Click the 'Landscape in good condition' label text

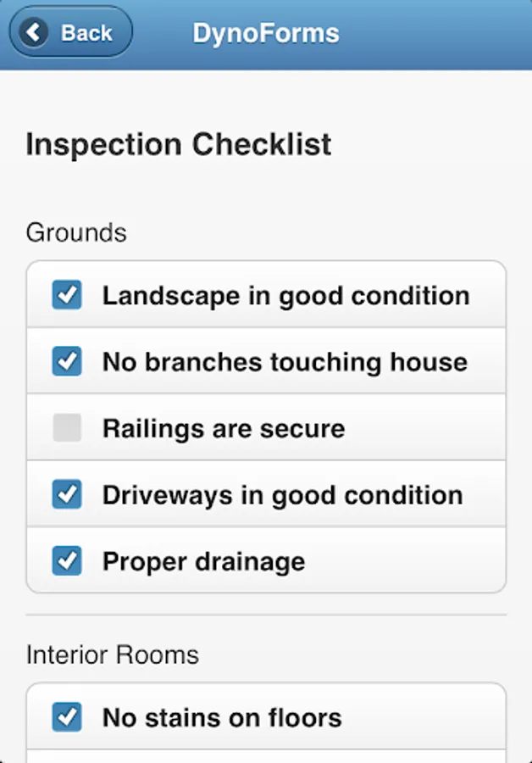click(285, 296)
